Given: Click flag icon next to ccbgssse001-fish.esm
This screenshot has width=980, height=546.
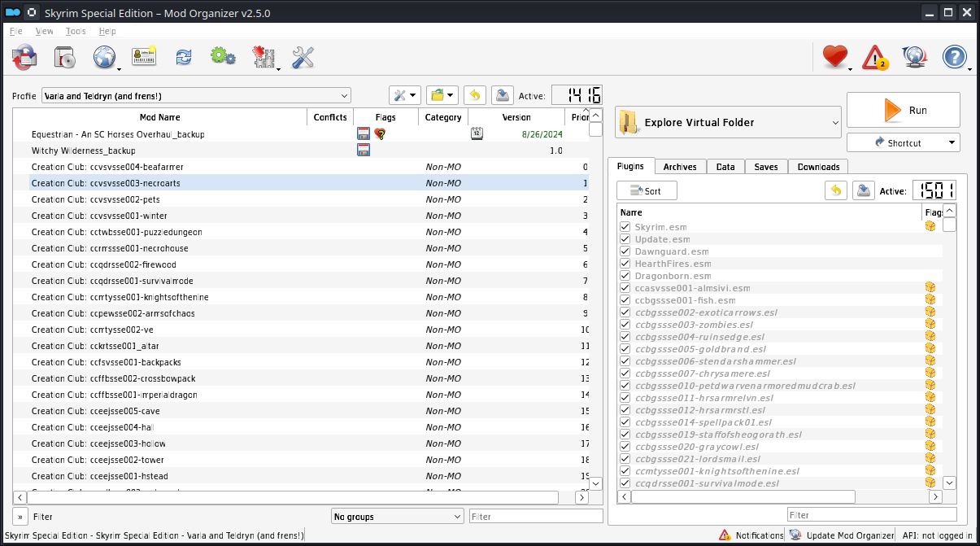Looking at the screenshot, I should tap(930, 299).
